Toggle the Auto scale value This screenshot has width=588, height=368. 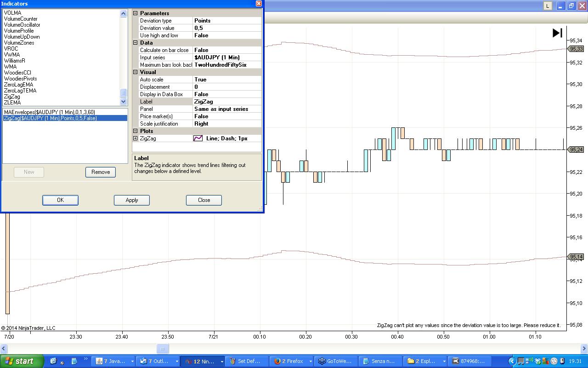tap(227, 80)
